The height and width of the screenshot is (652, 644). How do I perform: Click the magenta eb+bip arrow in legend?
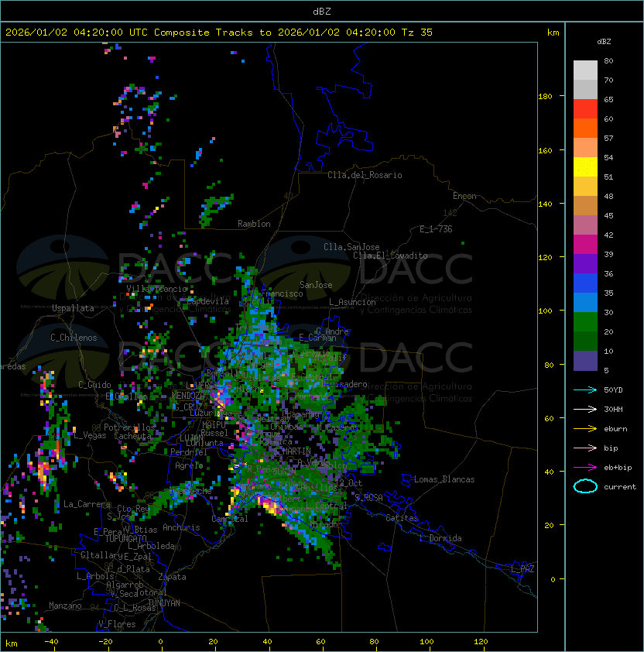(585, 468)
